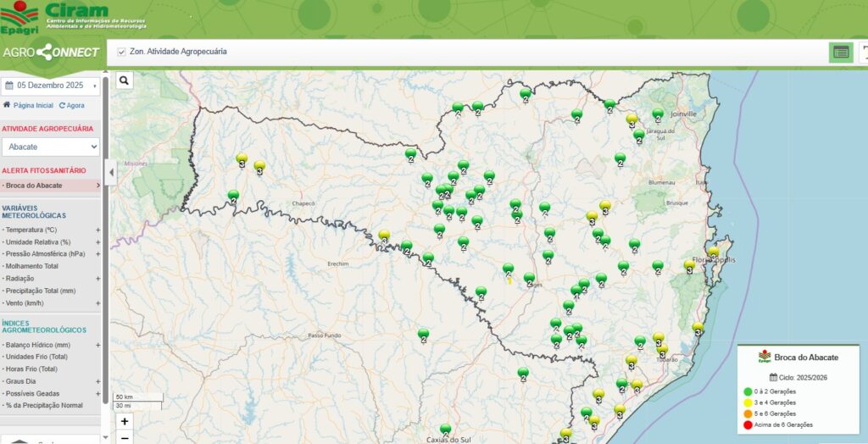Image resolution: width=868 pixels, height=444 pixels.
Task: Toggle Zon. Atividade Agropecuária checkbox
Action: pyautogui.click(x=122, y=52)
